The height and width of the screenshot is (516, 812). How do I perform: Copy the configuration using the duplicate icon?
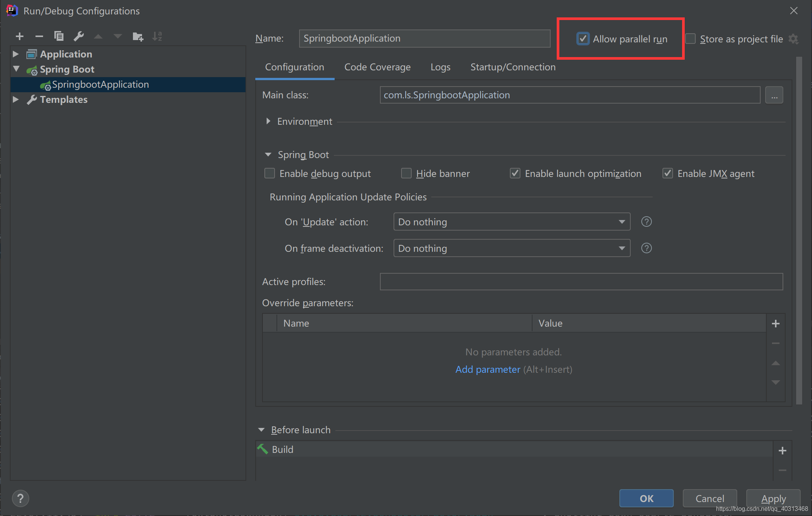[x=59, y=36]
